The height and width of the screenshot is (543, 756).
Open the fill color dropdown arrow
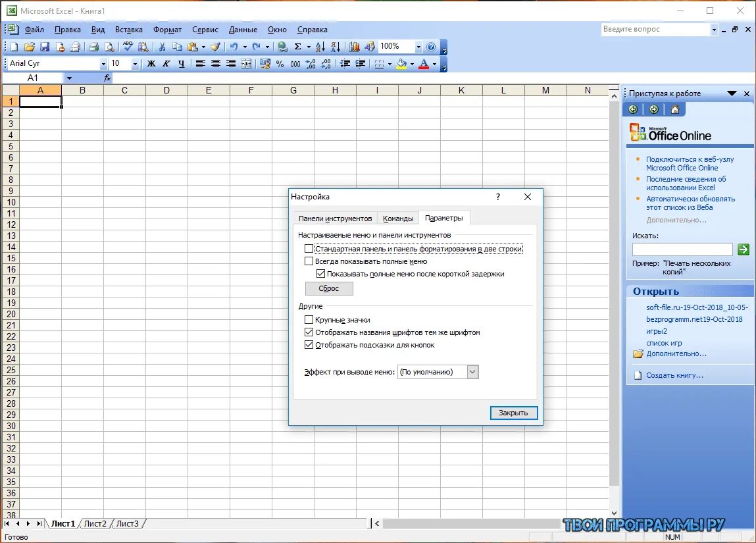coord(412,64)
